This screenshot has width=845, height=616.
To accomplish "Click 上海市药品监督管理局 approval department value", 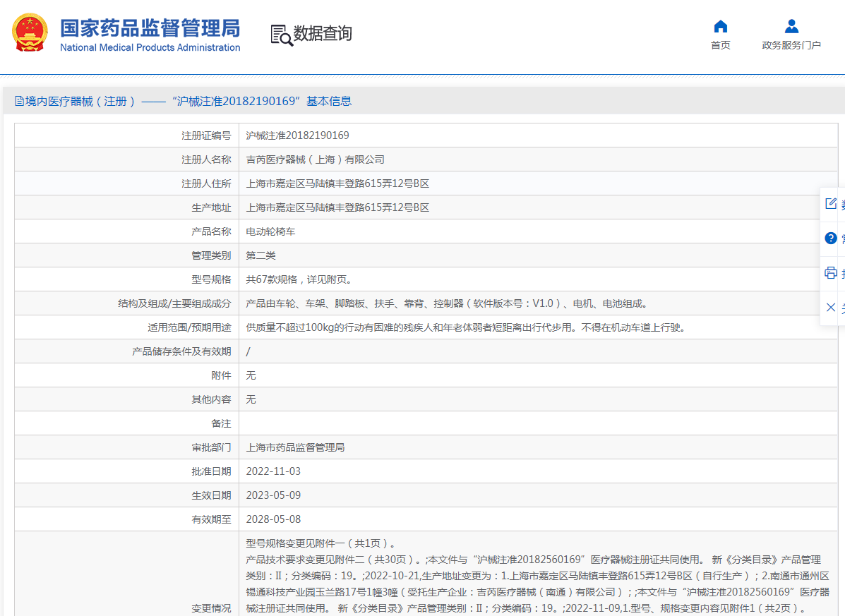I will pyautogui.click(x=295, y=447).
